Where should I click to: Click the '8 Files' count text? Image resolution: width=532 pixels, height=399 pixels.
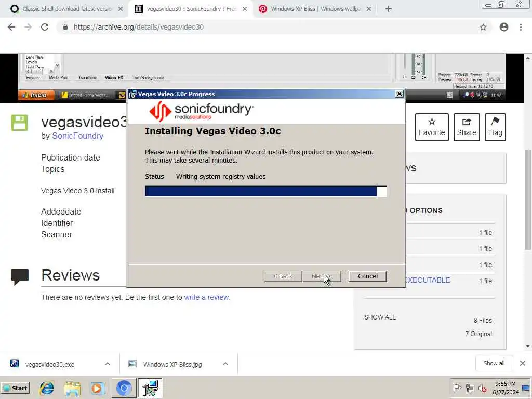(x=483, y=320)
